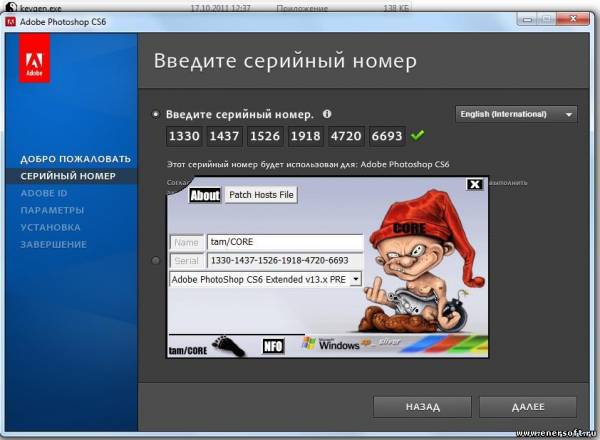Select the ЗАВЕРШЕНИЕ step in sidebar
Viewport: 600px width, 440px height.
click(x=54, y=244)
